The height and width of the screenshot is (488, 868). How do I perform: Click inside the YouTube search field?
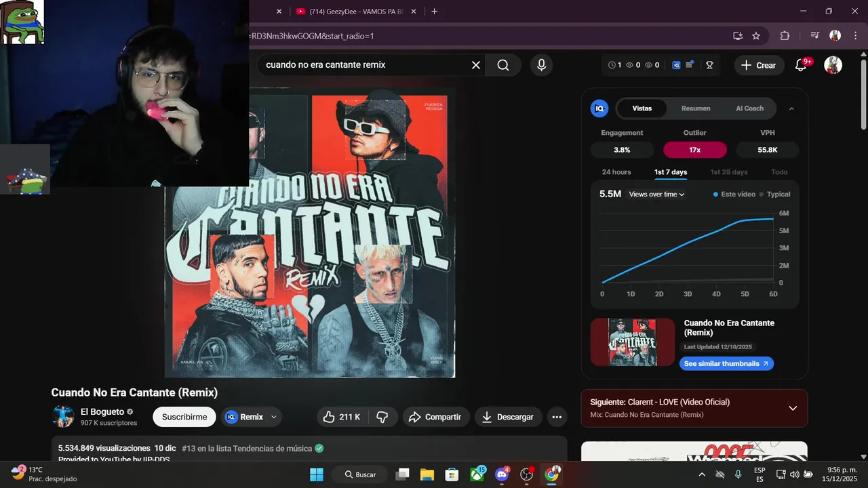[x=366, y=65]
